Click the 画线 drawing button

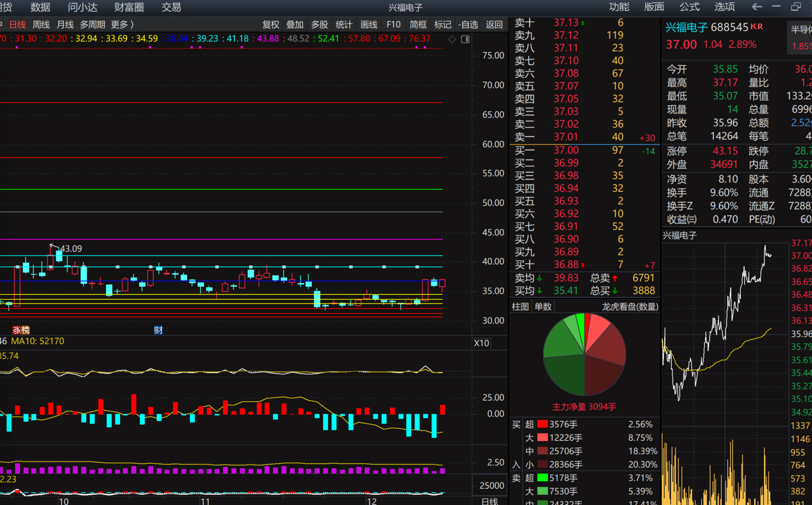(369, 25)
